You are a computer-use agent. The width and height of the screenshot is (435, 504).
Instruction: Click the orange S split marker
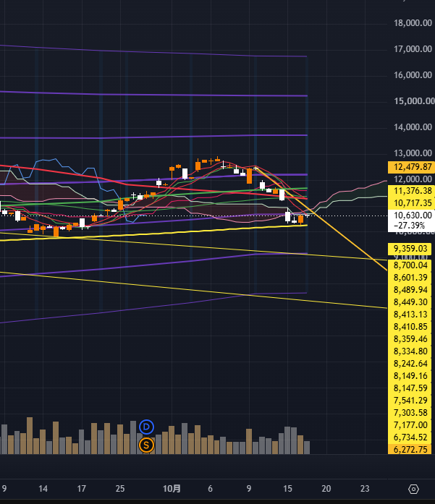(x=146, y=445)
